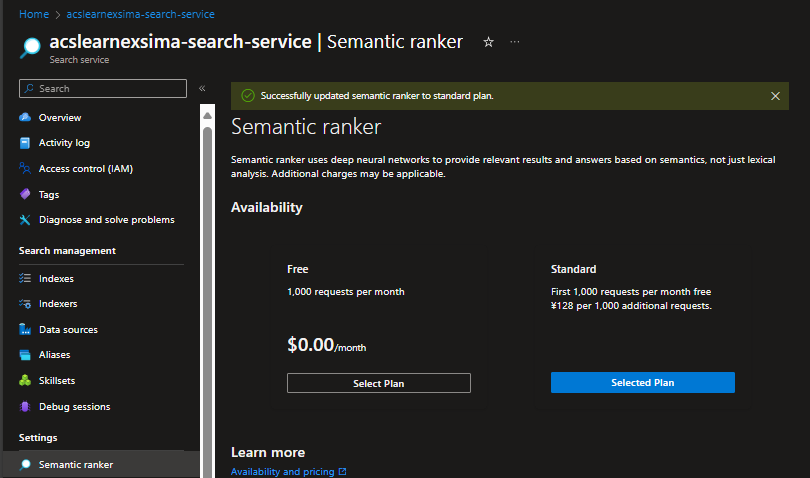Click the Standard plan title
This screenshot has width=810, height=478.
click(573, 269)
